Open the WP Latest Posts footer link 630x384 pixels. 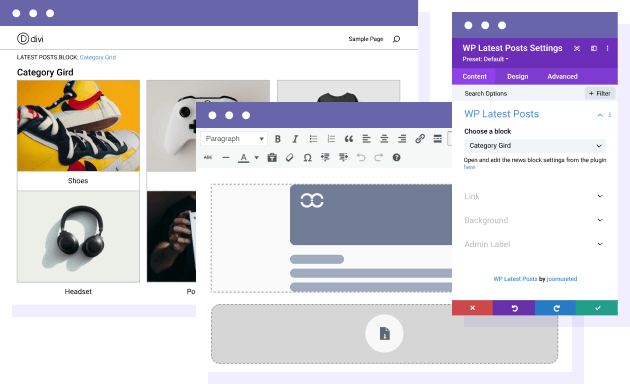click(515, 279)
